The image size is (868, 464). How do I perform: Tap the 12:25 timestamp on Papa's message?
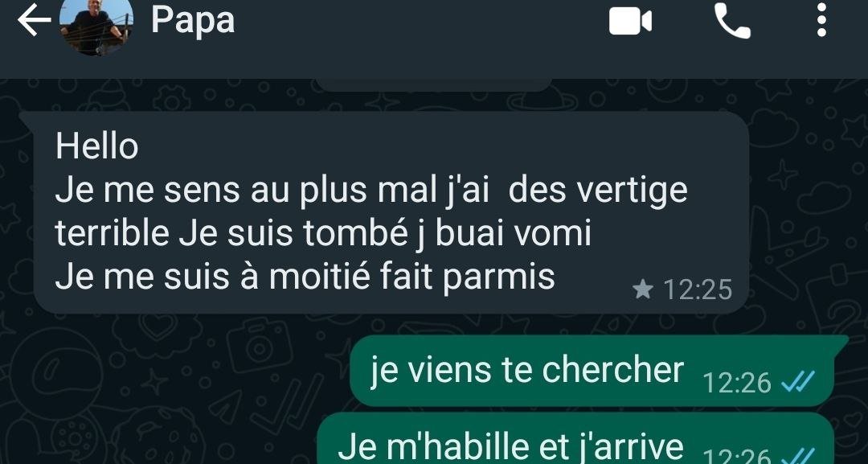coord(698,289)
